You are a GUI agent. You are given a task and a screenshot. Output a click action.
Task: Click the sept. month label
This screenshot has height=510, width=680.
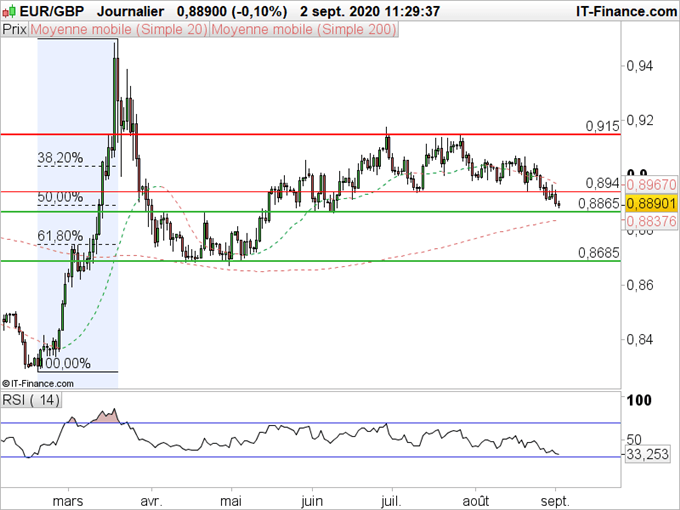[x=555, y=501]
